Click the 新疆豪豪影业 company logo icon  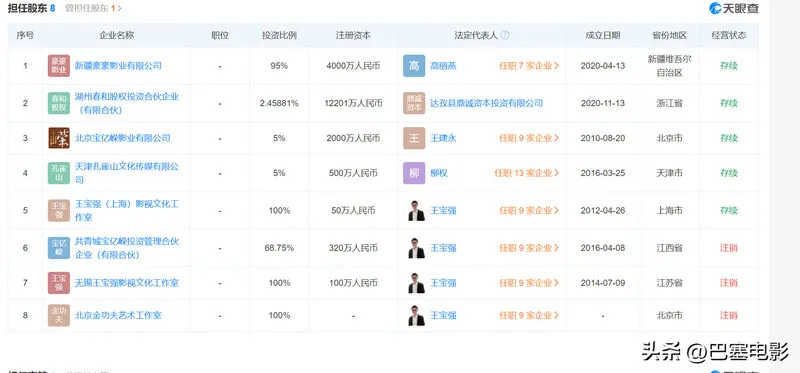pos(59,66)
